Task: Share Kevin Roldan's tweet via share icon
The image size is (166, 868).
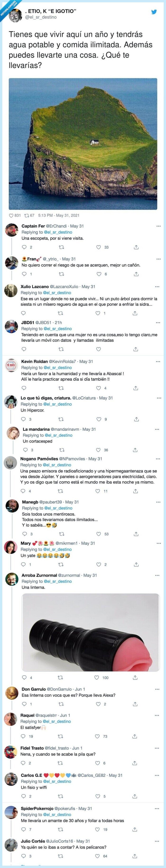Action: tap(136, 389)
